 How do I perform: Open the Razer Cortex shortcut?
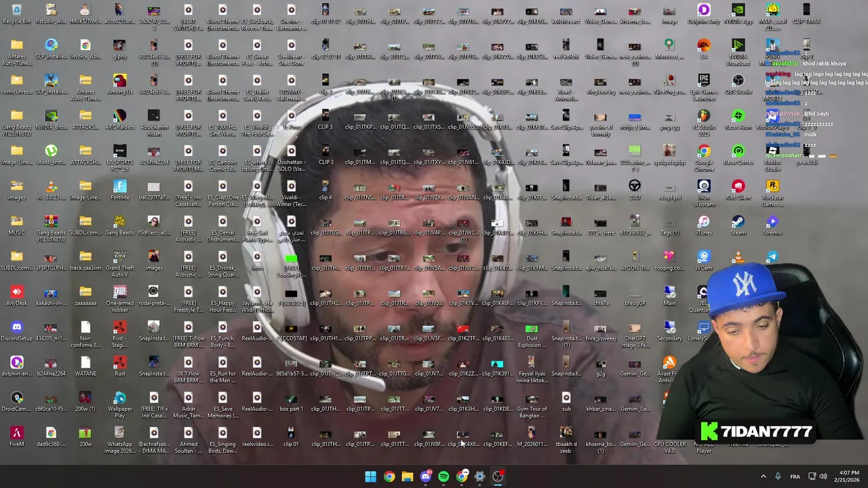(738, 155)
